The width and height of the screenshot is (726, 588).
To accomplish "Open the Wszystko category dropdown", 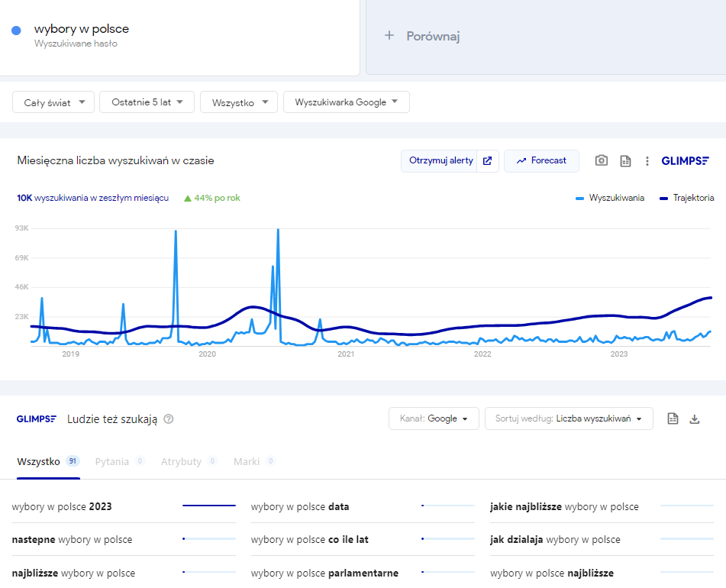I will click(x=239, y=102).
